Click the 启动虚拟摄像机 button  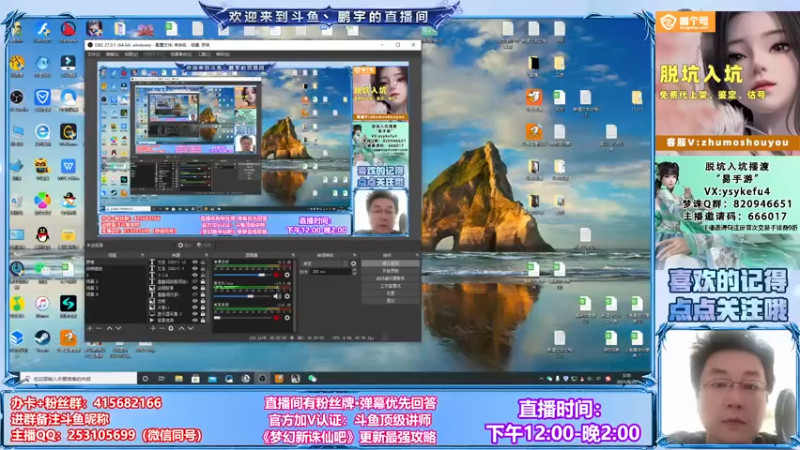point(391,278)
